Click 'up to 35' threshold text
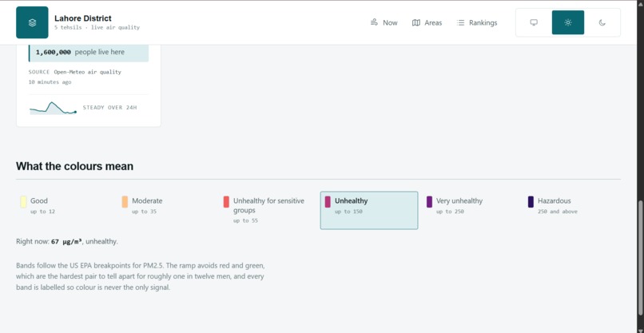This screenshot has height=333, width=644. 144,212
